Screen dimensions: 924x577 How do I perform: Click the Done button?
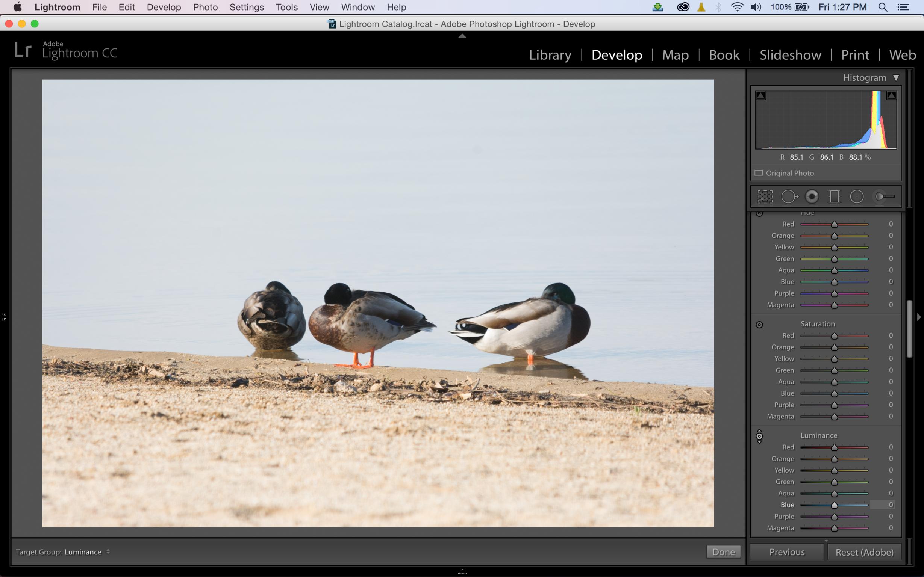pos(723,552)
